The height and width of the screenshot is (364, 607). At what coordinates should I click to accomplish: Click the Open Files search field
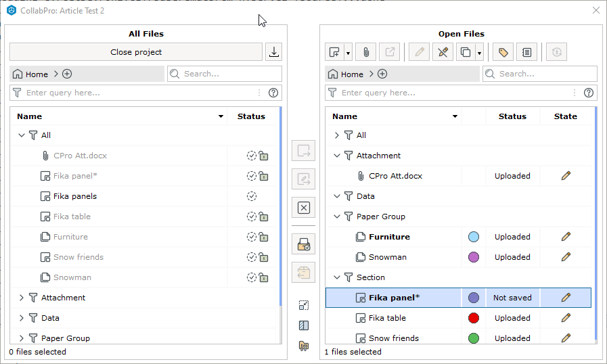(x=539, y=74)
